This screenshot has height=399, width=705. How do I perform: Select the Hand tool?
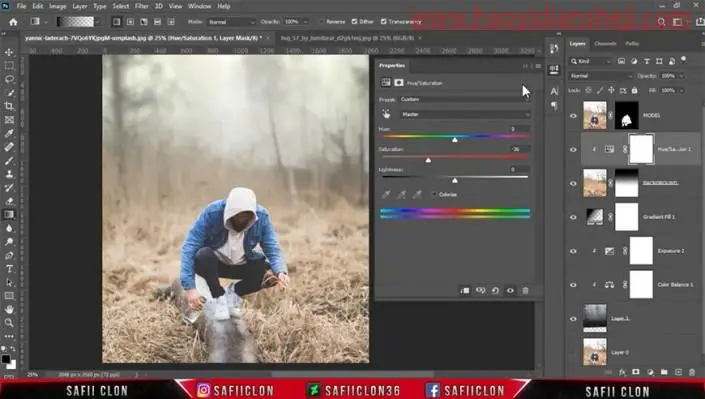[9, 309]
